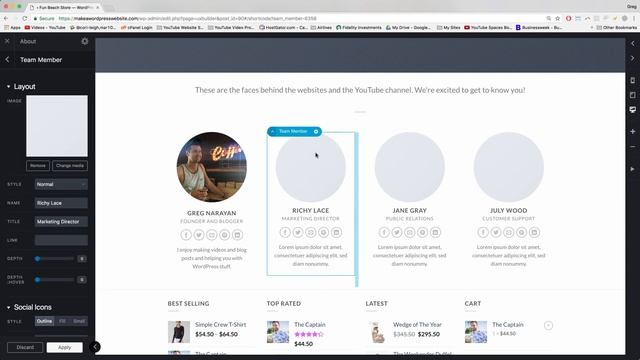The width and height of the screenshot is (640, 360).
Task: Collapse right toolbar with top chevron
Action: coord(633,43)
